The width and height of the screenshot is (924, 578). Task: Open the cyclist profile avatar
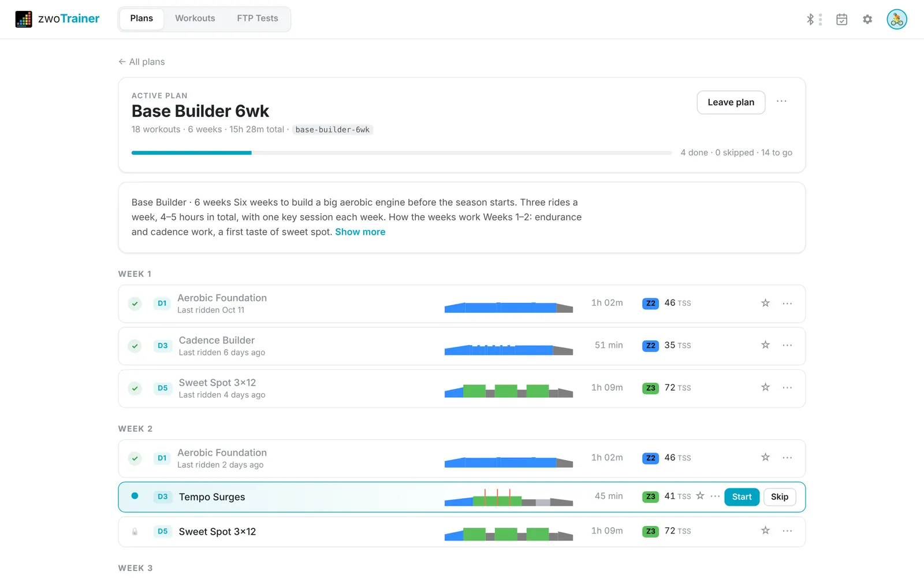pos(897,20)
